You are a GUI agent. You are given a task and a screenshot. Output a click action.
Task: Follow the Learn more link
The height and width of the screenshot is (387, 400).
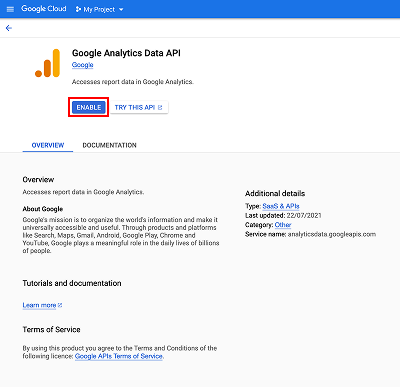point(42,305)
